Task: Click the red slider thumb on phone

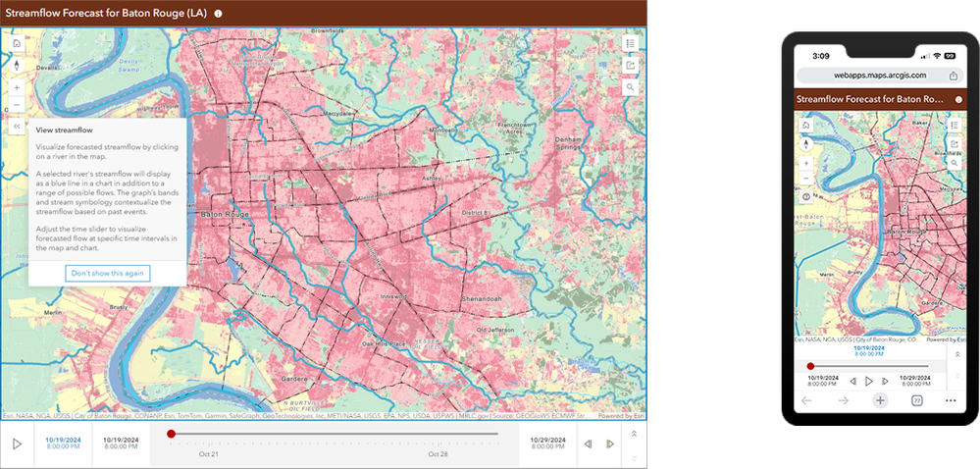Action: (810, 366)
